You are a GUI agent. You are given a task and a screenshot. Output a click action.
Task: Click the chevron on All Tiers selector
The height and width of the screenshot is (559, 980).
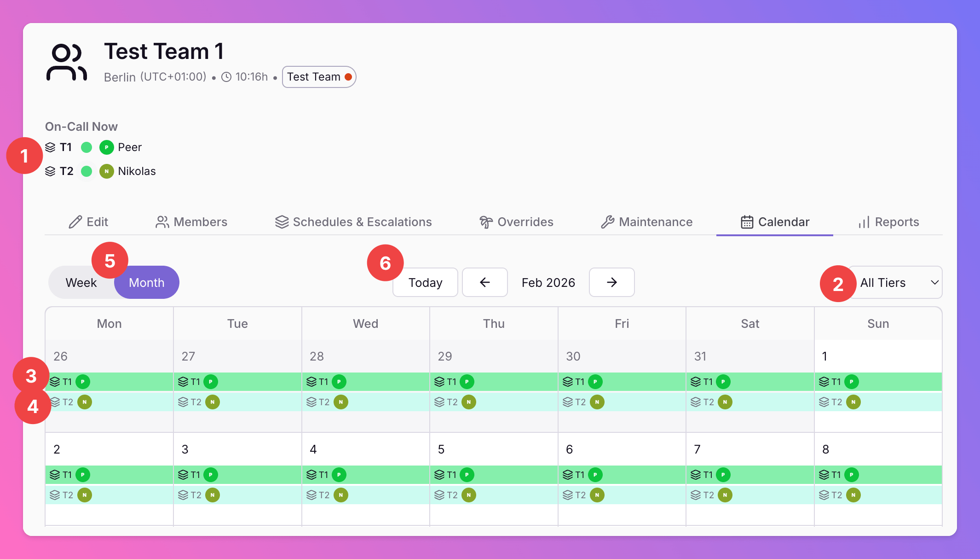[x=934, y=283]
